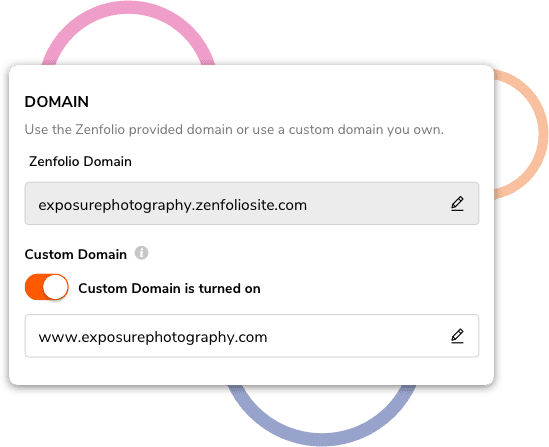This screenshot has width=549, height=447.
Task: Click the 'Zenfolio Domain' field label
Action: 80,161
